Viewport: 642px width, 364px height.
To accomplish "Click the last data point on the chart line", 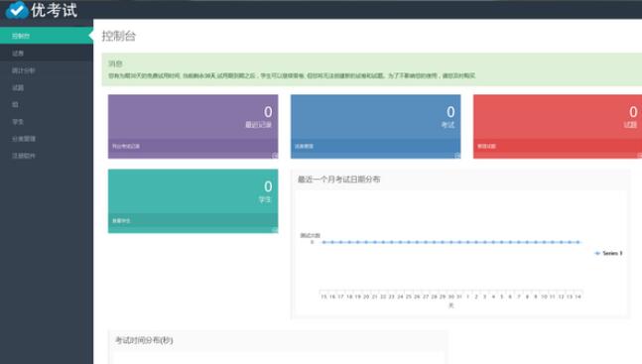I will pos(578,242).
